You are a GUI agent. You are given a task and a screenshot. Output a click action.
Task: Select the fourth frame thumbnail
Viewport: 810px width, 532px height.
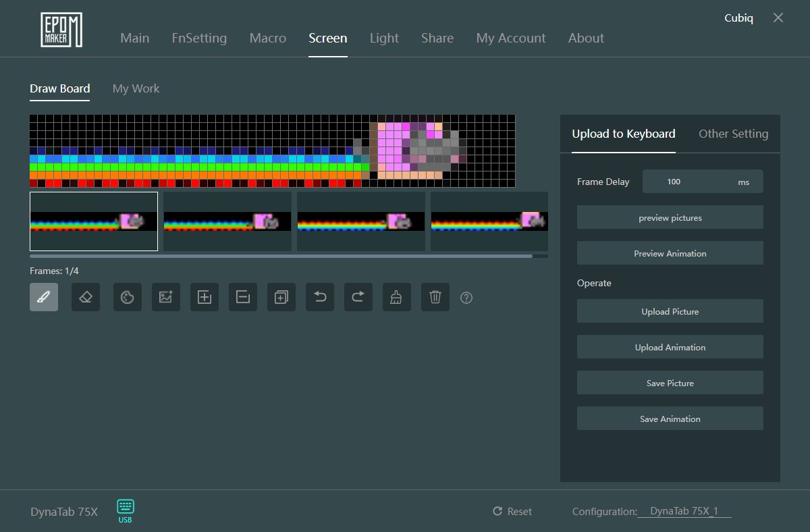489,221
